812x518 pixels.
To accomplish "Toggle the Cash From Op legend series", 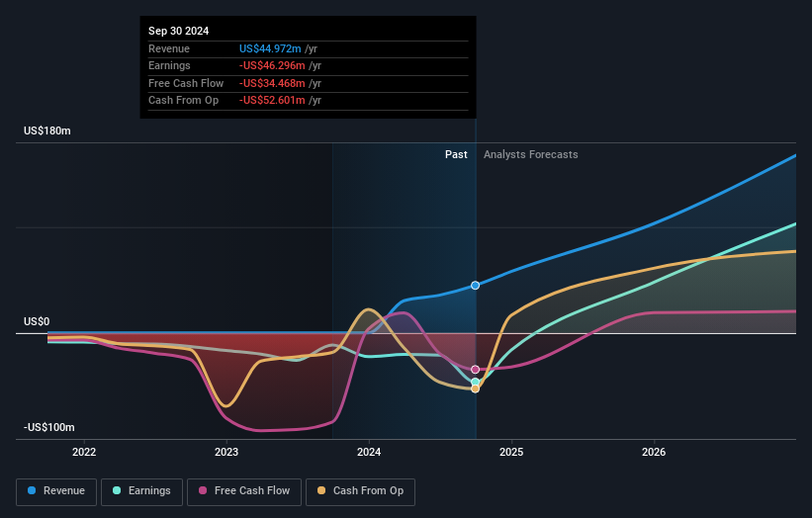I will coord(360,491).
